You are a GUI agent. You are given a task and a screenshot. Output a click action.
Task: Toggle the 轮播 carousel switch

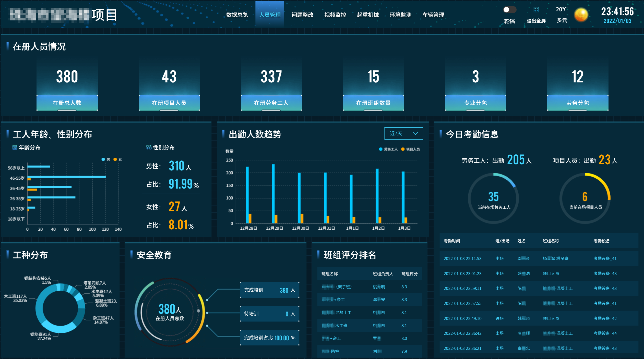(509, 10)
